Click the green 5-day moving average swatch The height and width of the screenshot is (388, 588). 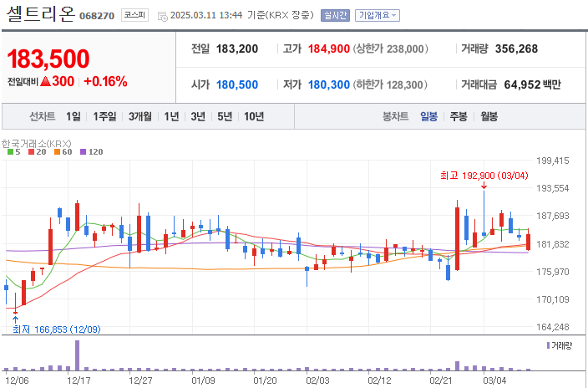(11, 151)
